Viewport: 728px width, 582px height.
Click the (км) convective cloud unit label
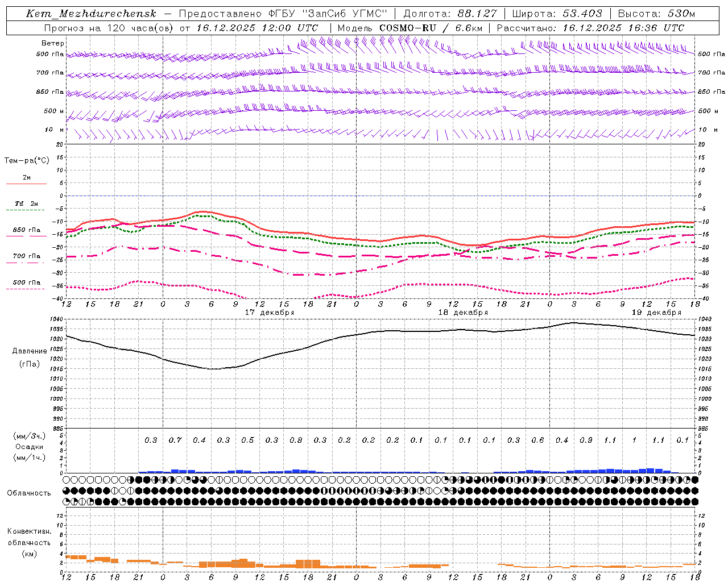pyautogui.click(x=29, y=554)
